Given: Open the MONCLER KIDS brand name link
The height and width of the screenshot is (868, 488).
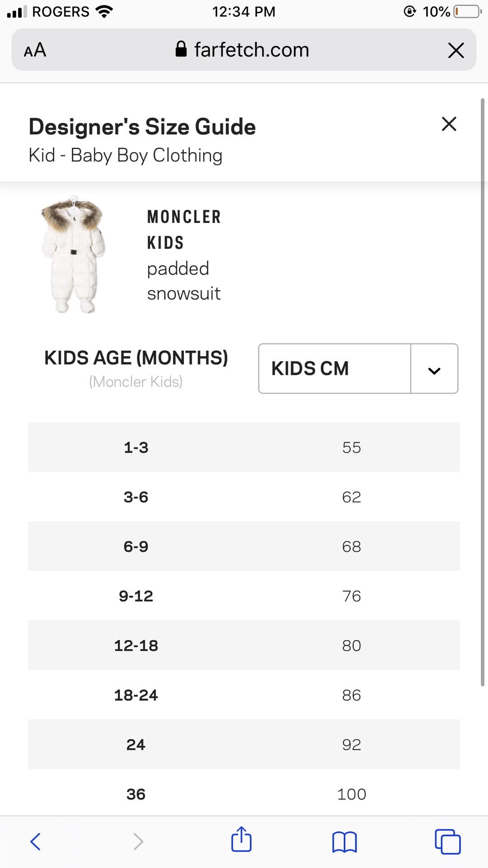Looking at the screenshot, I should click(x=183, y=230).
